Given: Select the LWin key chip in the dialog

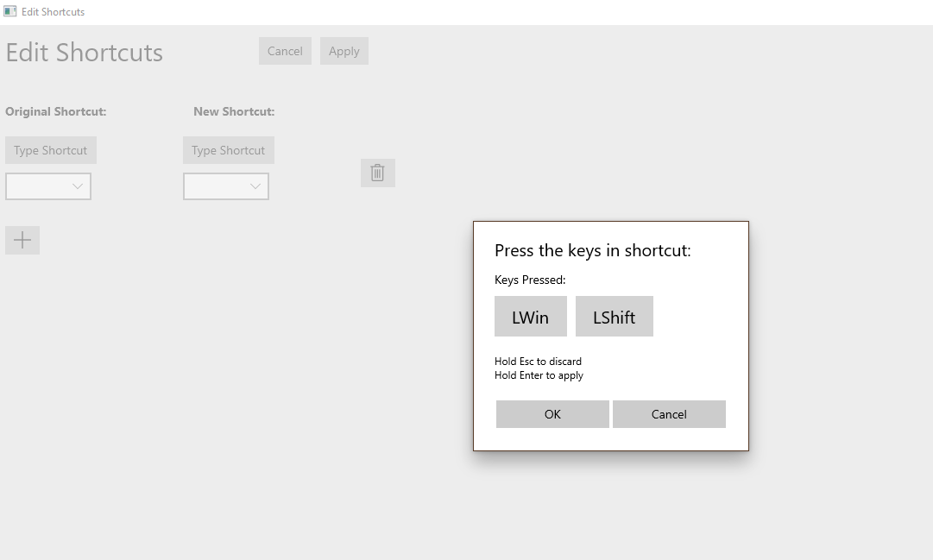Looking at the screenshot, I should (x=530, y=316).
